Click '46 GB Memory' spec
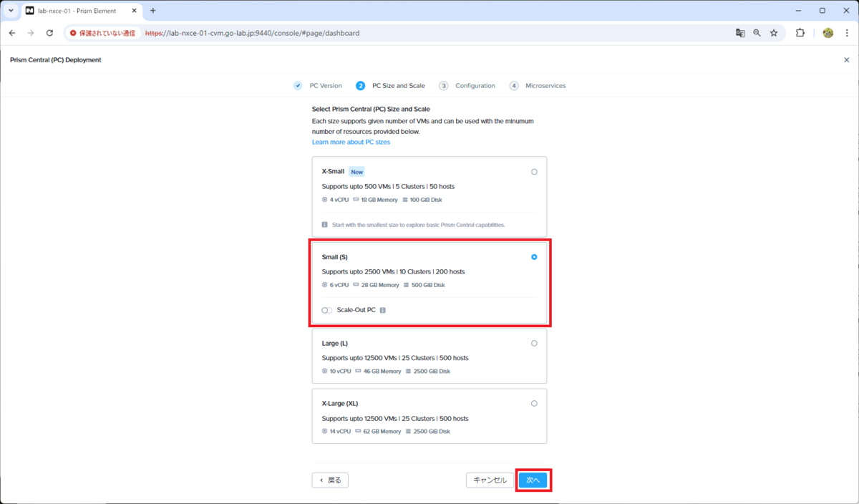859x504 pixels. 378,372
